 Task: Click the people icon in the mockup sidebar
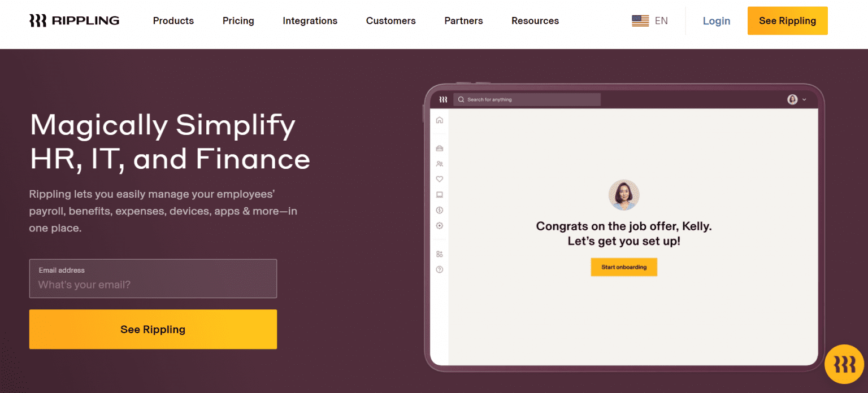tap(440, 164)
